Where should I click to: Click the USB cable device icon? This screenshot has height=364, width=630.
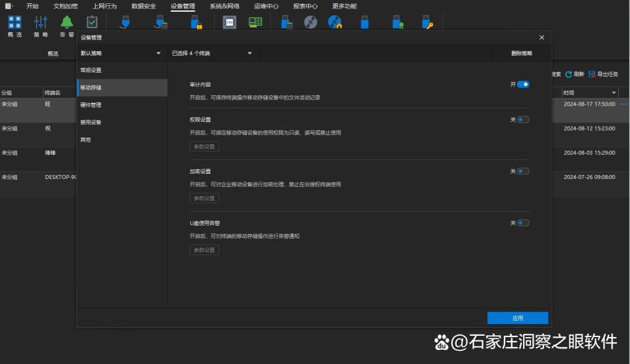pos(125,22)
